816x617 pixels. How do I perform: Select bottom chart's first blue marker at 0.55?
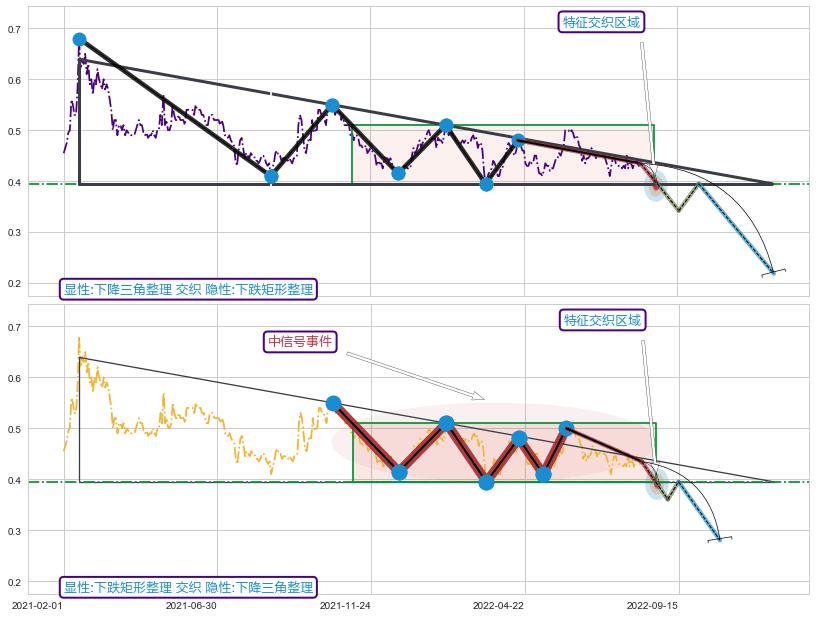[x=333, y=403]
